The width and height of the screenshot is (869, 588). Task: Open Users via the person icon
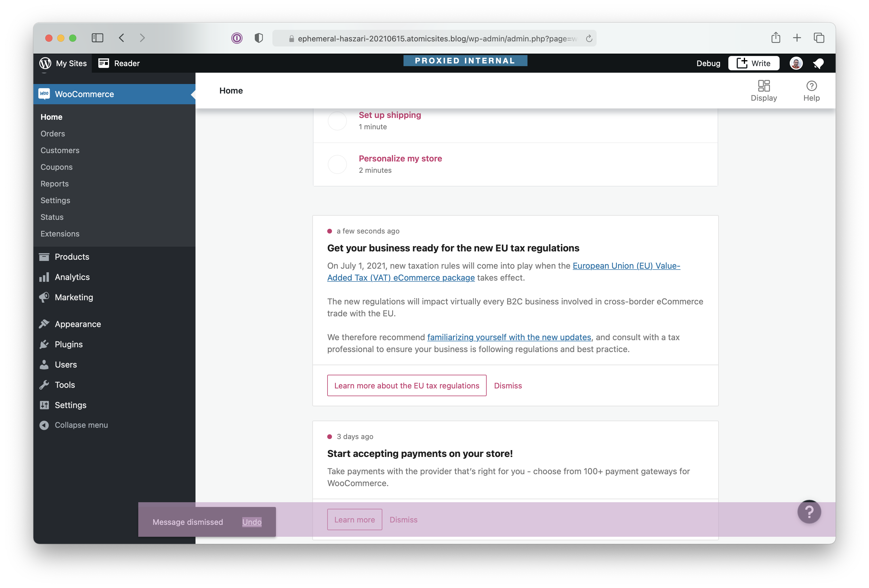point(44,365)
